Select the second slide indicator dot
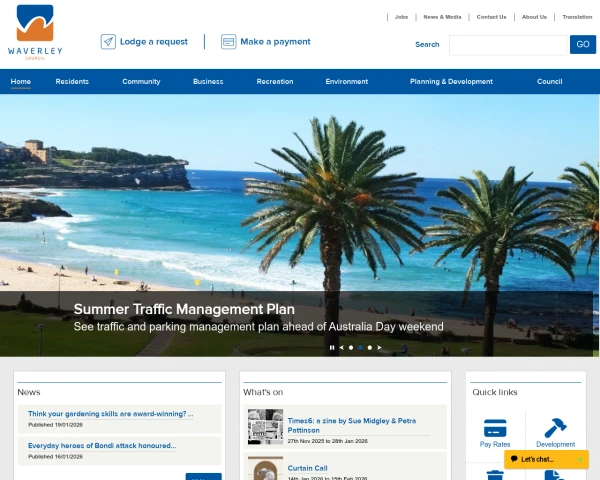600x480 pixels. click(x=360, y=348)
